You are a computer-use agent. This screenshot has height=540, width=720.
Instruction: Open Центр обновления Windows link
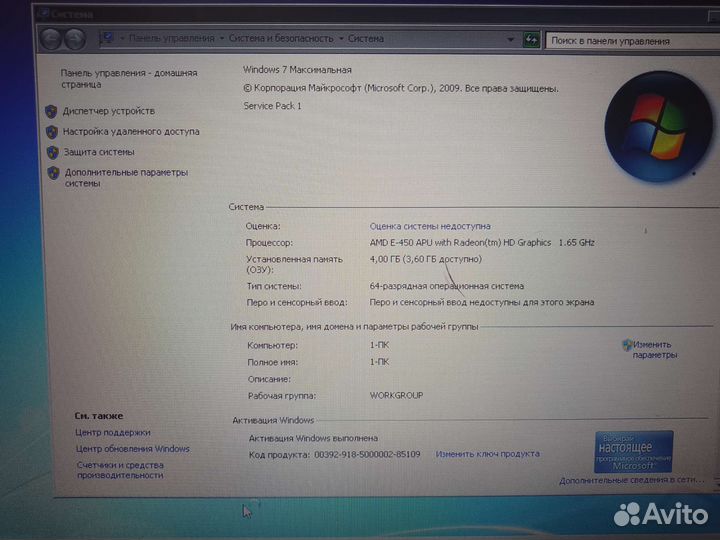(x=133, y=449)
